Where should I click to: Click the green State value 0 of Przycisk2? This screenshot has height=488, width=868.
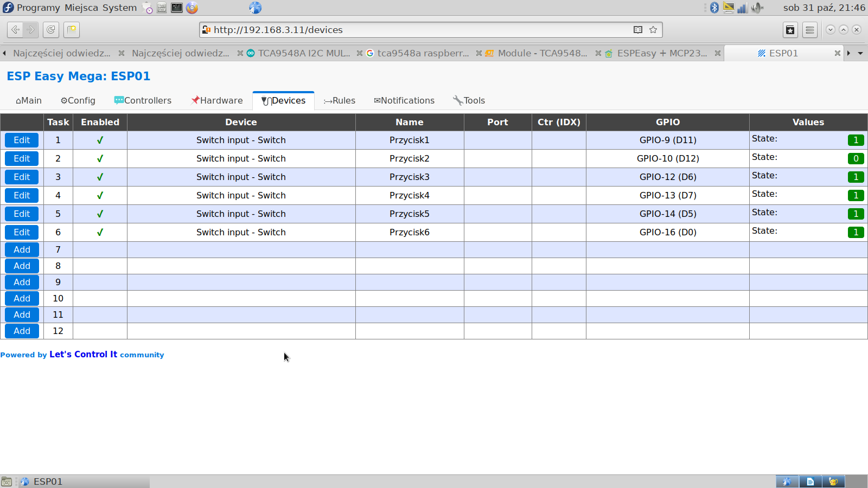click(x=856, y=158)
